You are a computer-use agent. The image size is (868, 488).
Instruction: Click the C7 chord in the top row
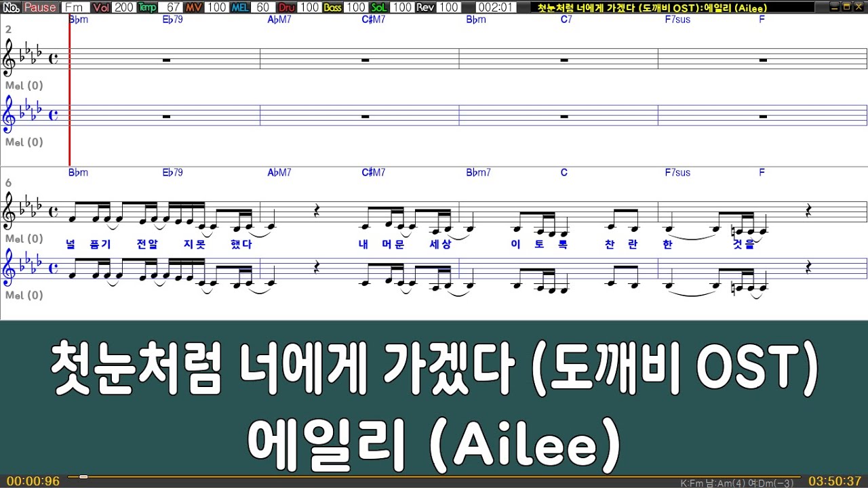(566, 20)
